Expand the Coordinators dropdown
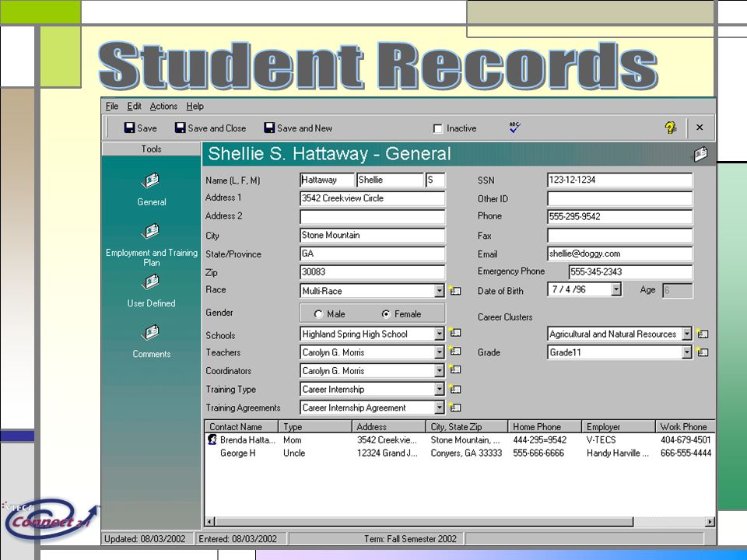Screen dimensions: 747x560 point(439,370)
